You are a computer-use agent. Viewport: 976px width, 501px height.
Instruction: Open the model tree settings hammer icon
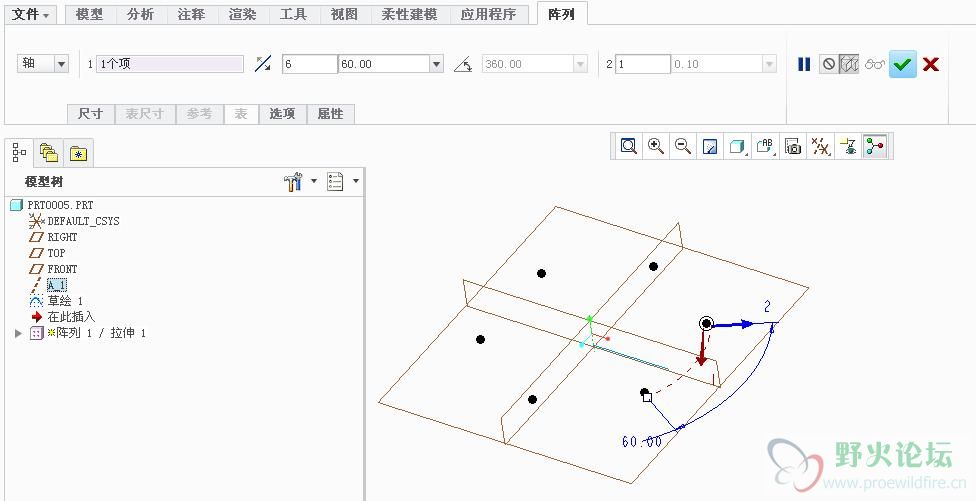click(x=293, y=182)
